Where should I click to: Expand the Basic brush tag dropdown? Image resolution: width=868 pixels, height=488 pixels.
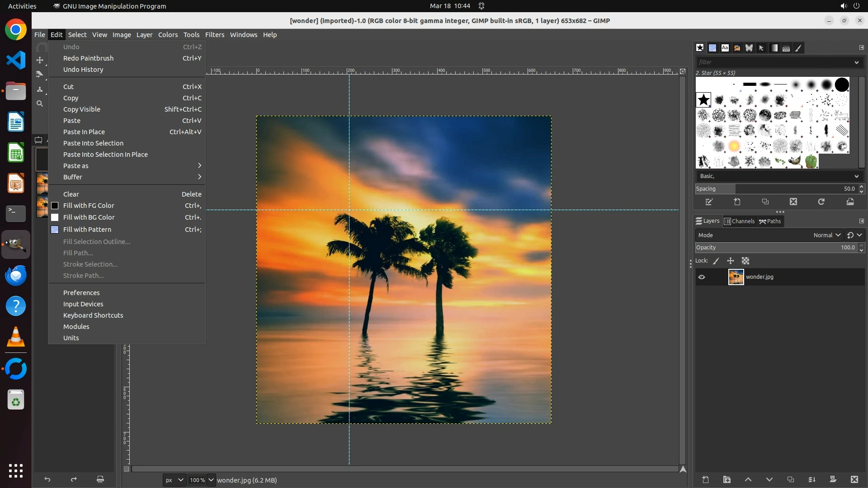click(856, 176)
